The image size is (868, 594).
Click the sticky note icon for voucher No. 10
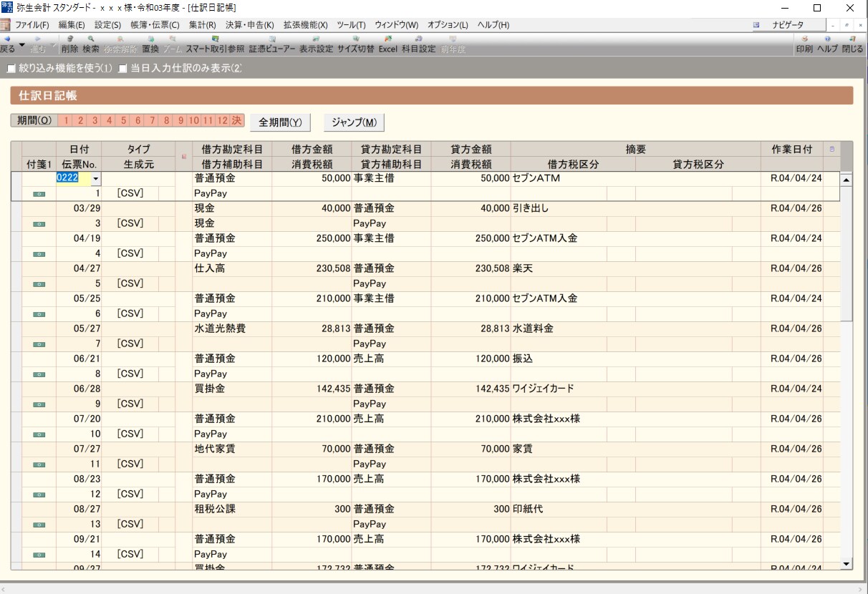click(39, 434)
